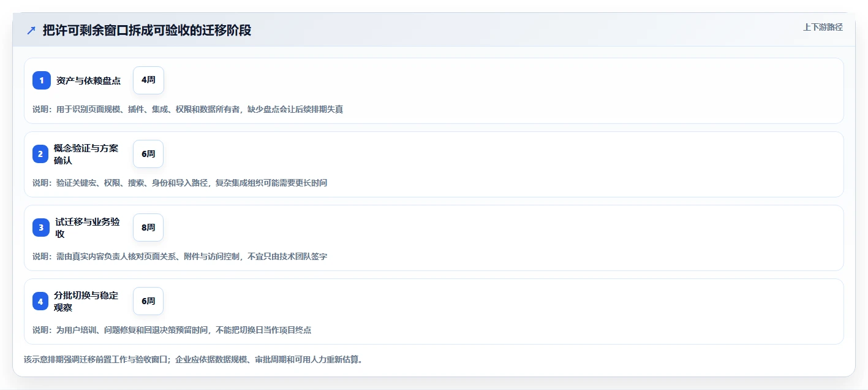Click the 分批切换与稳定观察 title

pyautogui.click(x=86, y=301)
